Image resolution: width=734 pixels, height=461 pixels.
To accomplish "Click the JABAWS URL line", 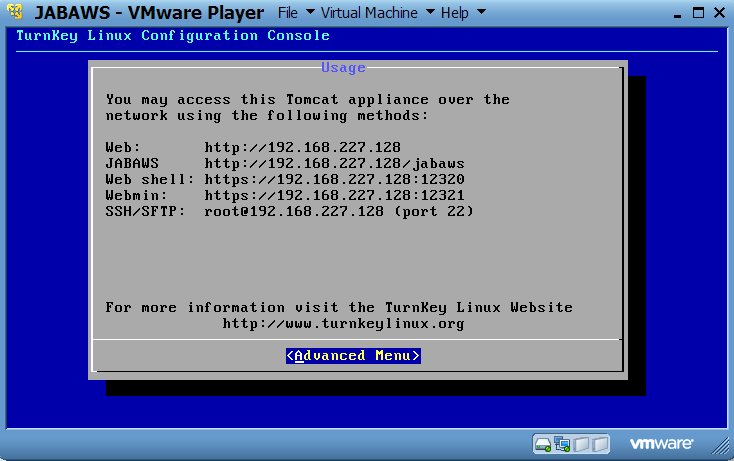I will [x=334, y=163].
